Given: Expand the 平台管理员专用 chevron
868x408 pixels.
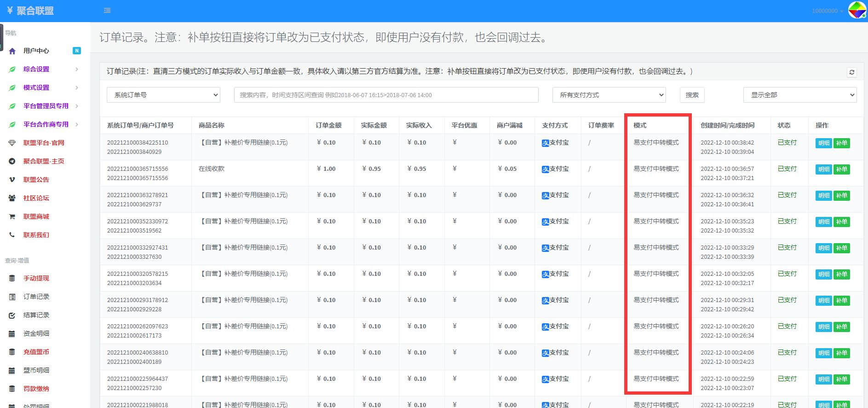Looking at the screenshot, I should [x=76, y=106].
